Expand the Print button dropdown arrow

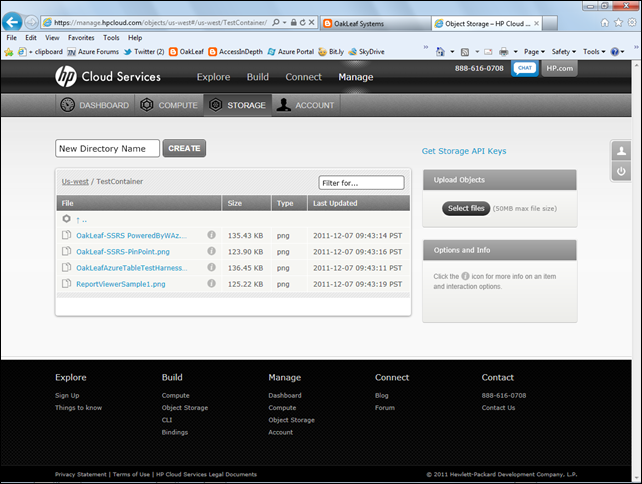coord(515,52)
